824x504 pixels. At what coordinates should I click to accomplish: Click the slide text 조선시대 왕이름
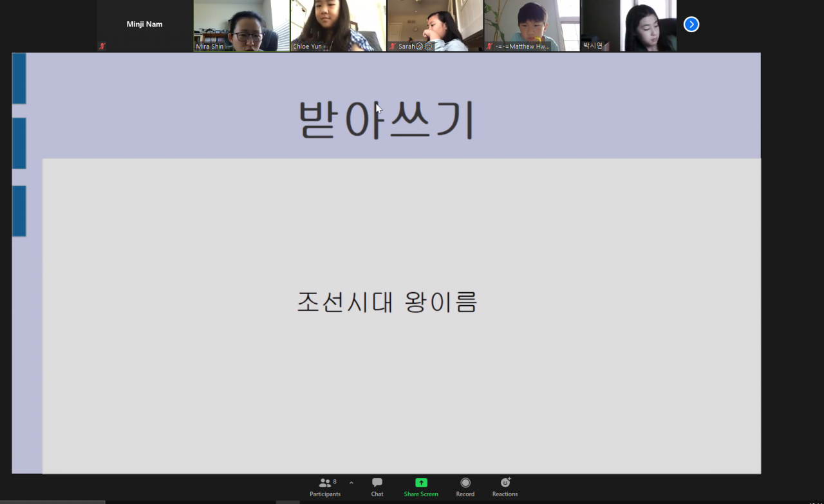pos(387,302)
